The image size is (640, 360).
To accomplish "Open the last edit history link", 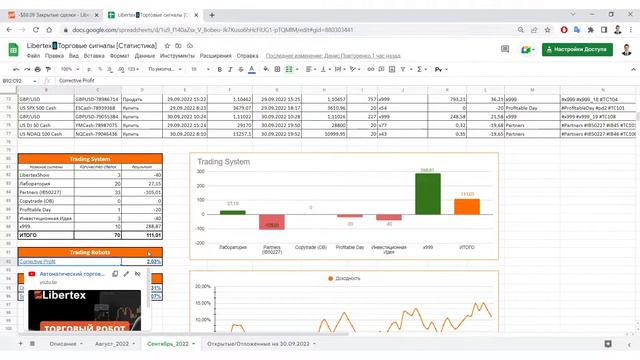I will [x=333, y=56].
